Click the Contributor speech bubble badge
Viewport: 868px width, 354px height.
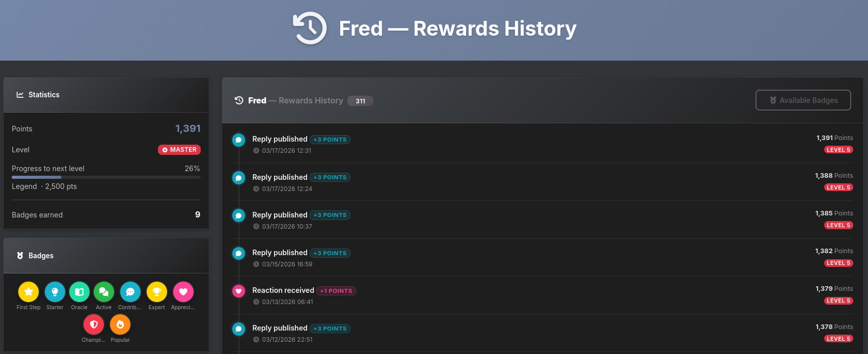pos(130,292)
